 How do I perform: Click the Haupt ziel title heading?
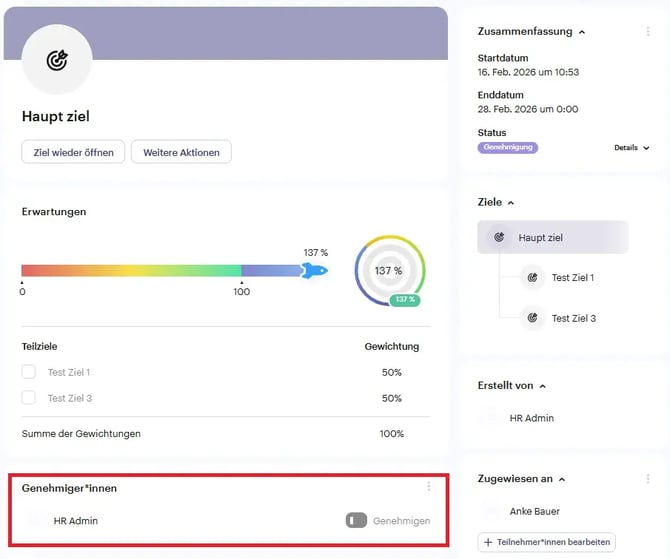pyautogui.click(x=56, y=116)
